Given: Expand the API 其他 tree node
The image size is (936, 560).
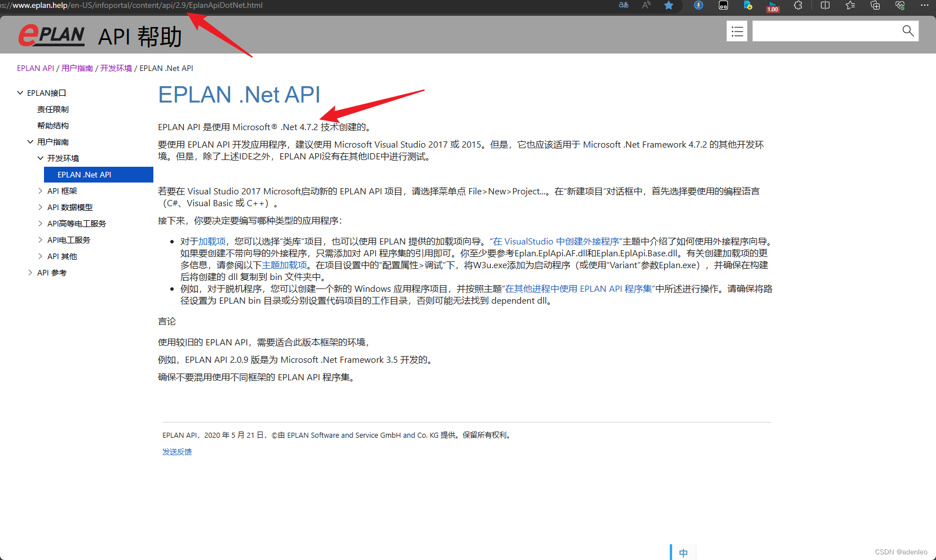Looking at the screenshot, I should (41, 256).
